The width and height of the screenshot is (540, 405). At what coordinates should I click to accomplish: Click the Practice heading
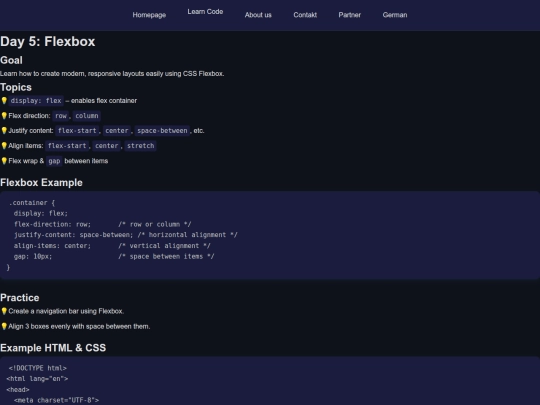[x=20, y=298]
